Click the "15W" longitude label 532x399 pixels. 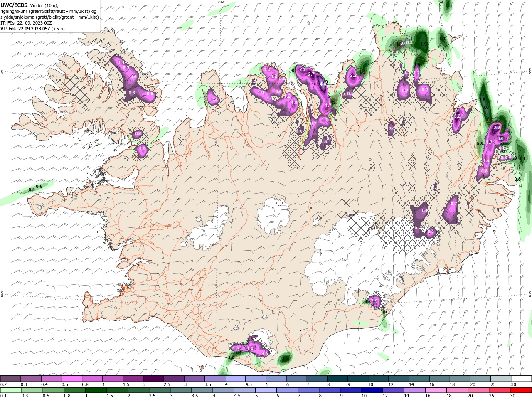pyautogui.click(x=440, y=2)
